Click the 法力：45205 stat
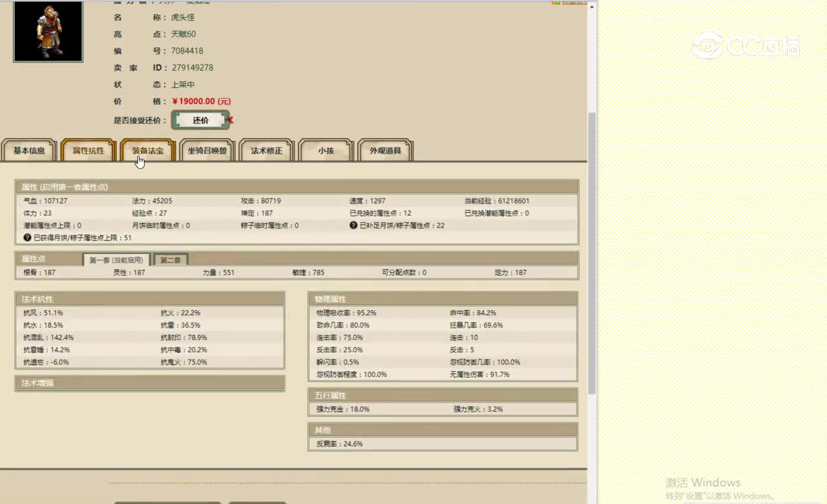Screen dimensions: 827x504 click(152, 201)
